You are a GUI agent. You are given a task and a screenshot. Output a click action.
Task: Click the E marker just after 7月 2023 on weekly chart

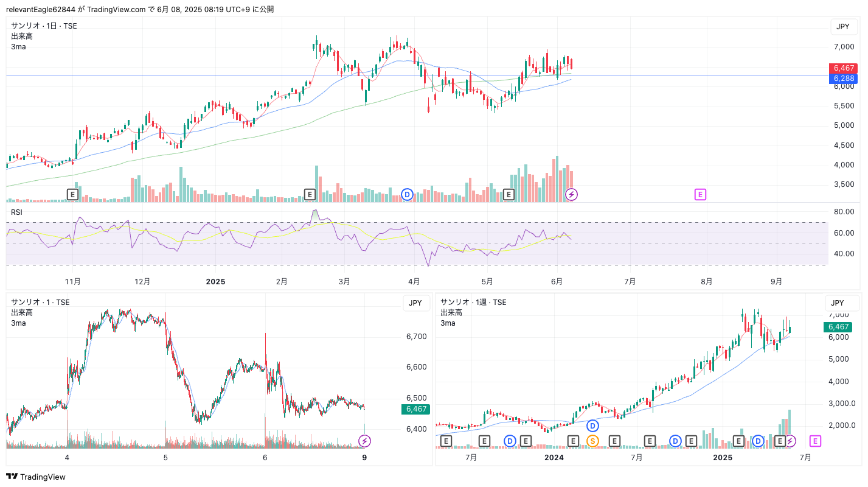coord(484,441)
